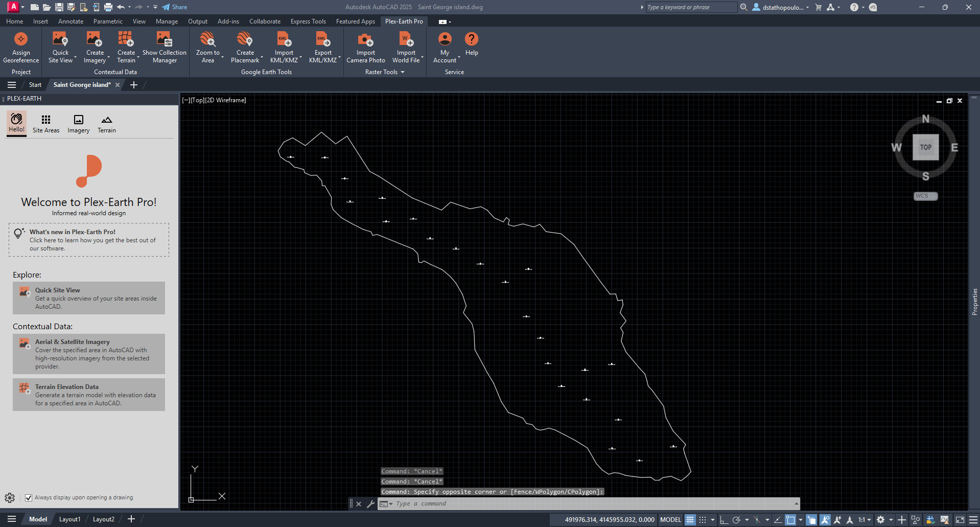980x527 pixels.
Task: Open the Help question mark dropdown arrow
Action: tap(863, 7)
